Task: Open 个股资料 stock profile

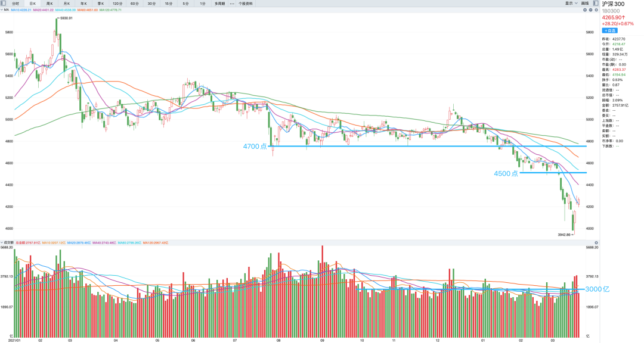Action: (x=246, y=4)
